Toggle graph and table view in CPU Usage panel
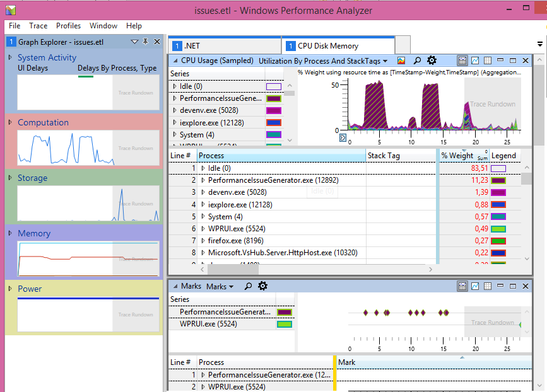Screen dimensions: 547x392 click(462, 61)
